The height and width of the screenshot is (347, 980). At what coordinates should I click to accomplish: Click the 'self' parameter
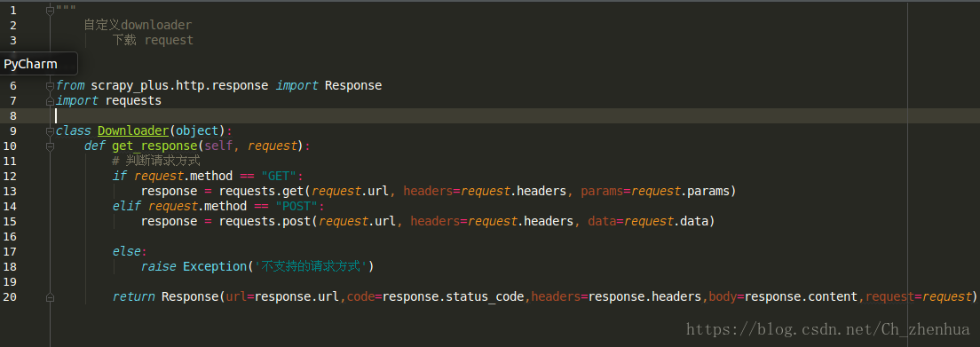pos(218,146)
